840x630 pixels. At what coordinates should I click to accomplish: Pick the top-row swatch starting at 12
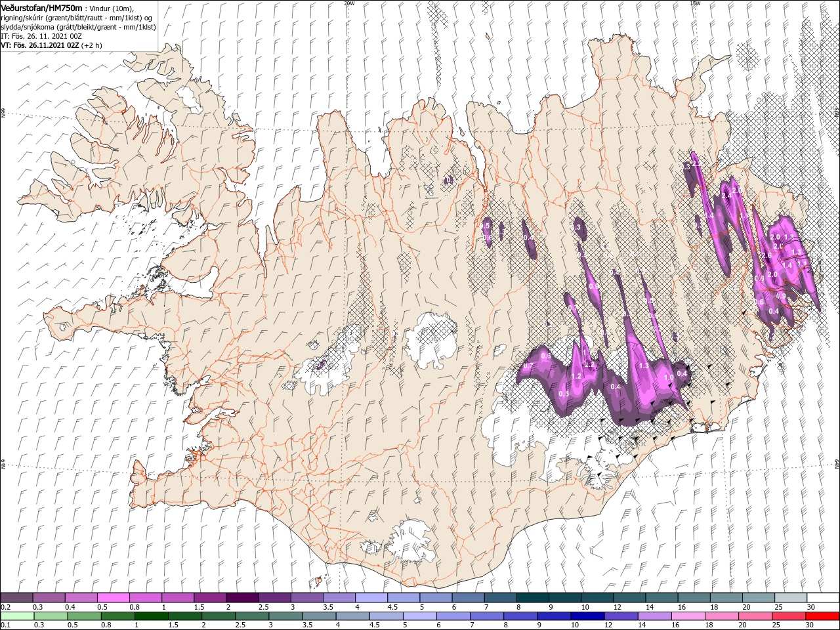[629, 598]
